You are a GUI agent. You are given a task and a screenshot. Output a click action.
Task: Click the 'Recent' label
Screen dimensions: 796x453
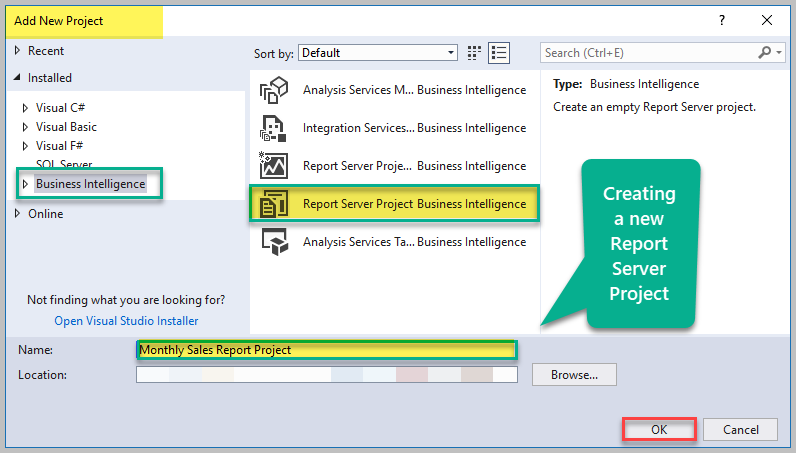[46, 51]
